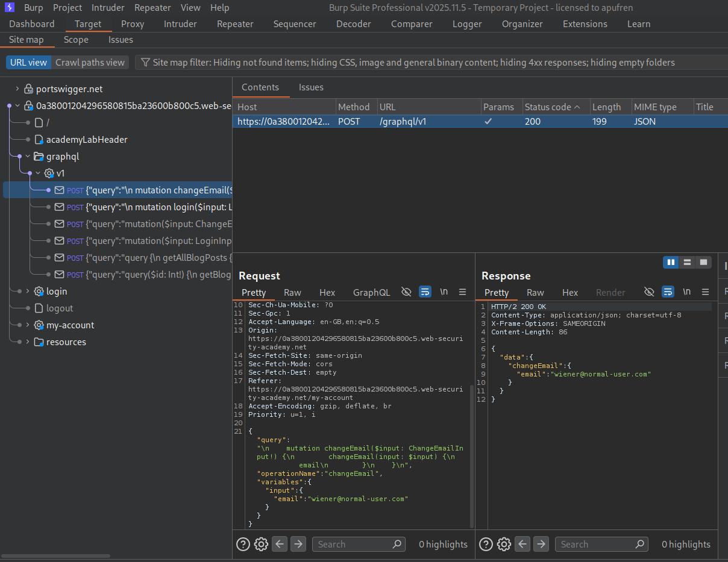
Task: Switch to the GraphQL request tab
Action: click(x=371, y=293)
